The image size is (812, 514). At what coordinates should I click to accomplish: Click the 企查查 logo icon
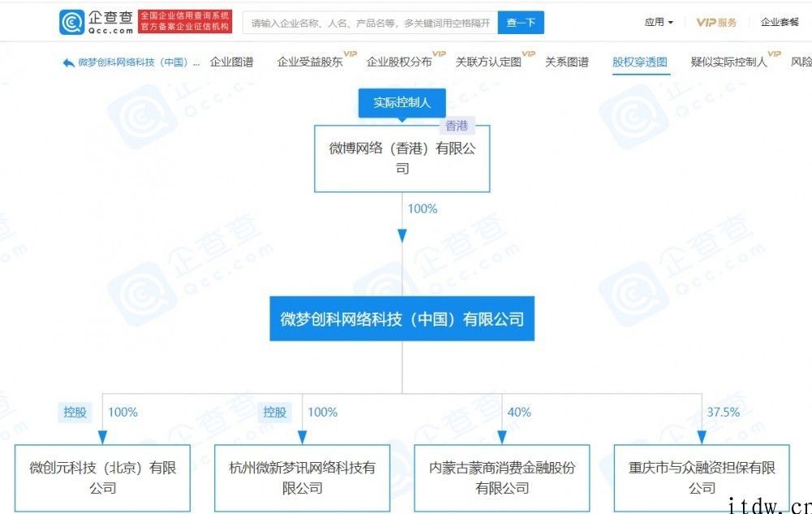(72, 21)
